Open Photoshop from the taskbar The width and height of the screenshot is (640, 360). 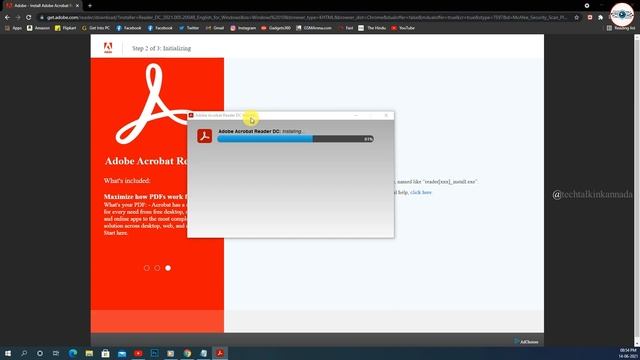click(x=154, y=353)
